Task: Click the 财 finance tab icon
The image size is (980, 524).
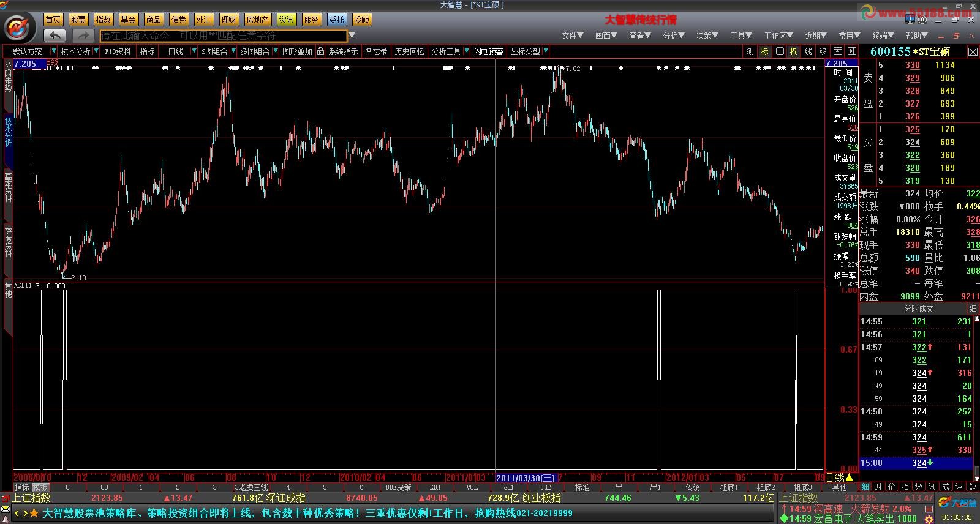Action: (878, 487)
